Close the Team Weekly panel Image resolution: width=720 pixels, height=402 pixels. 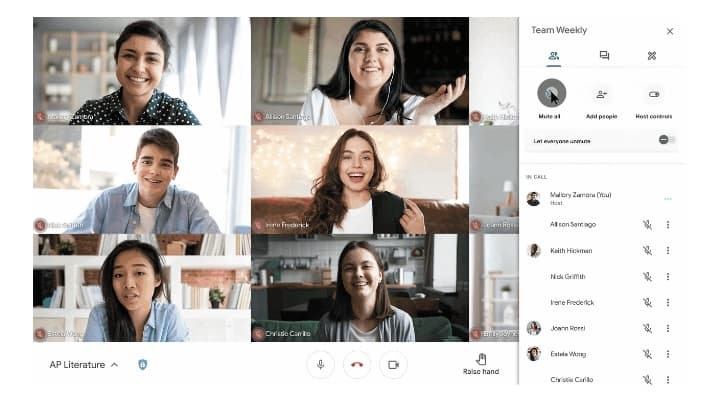670,31
